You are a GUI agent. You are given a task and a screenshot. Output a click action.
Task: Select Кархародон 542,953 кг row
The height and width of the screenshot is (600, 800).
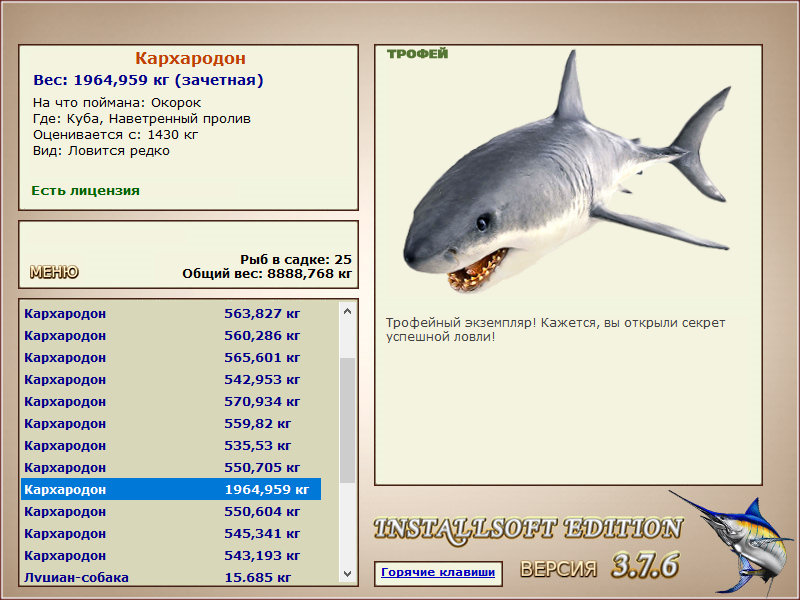(171, 379)
